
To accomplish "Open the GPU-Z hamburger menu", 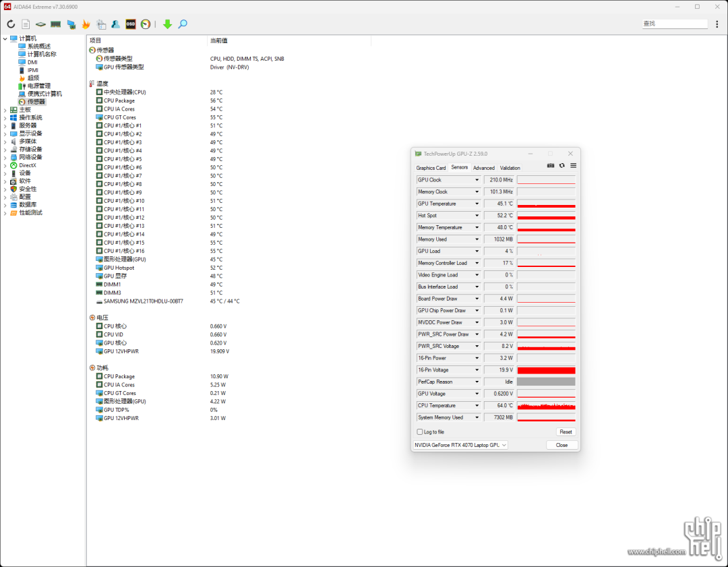I will tap(574, 166).
